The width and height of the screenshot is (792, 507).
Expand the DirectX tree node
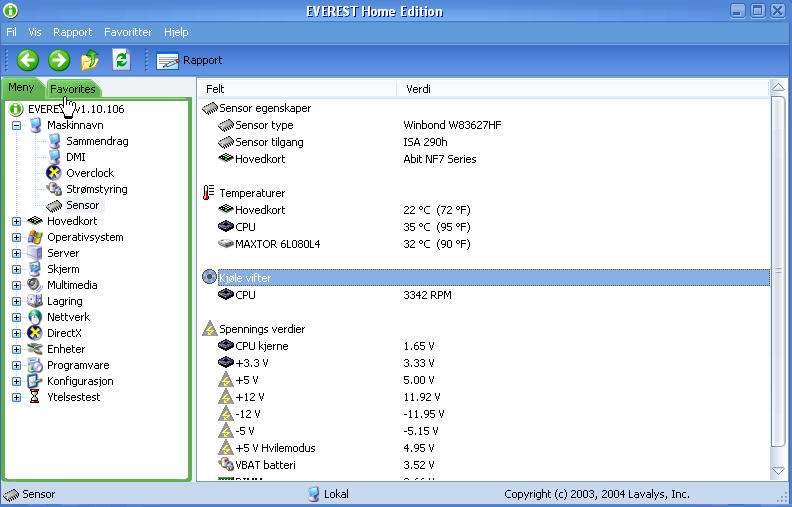[x=17, y=333]
